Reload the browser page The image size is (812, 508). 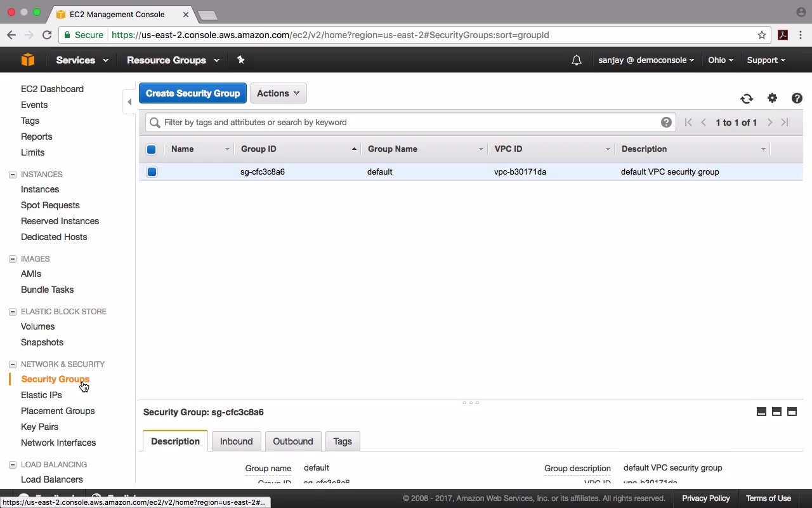pos(47,35)
